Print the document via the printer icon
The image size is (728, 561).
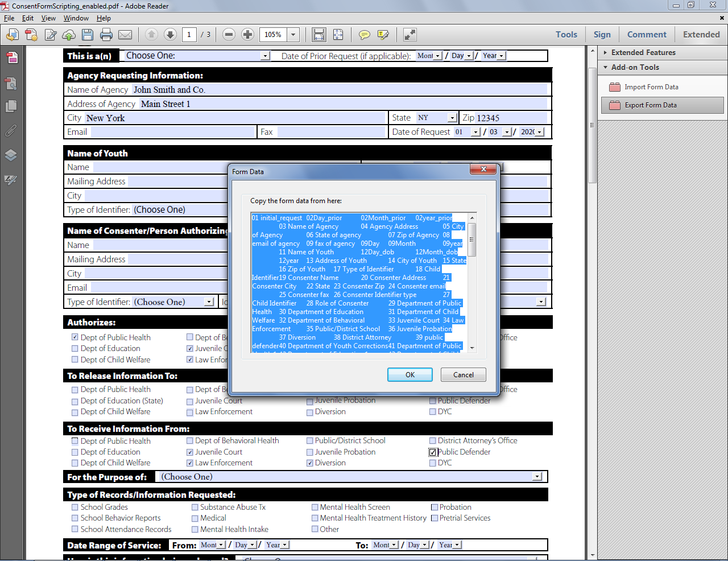pos(106,35)
